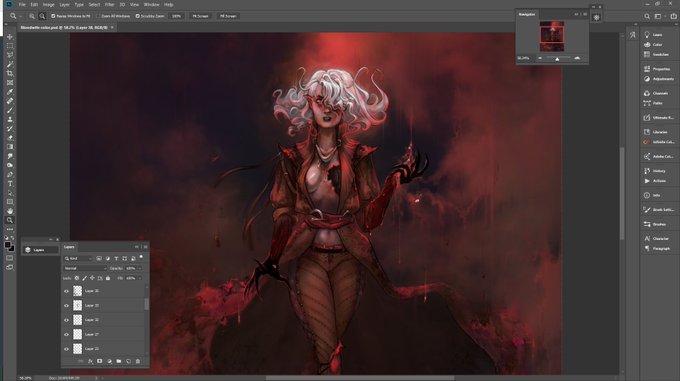The width and height of the screenshot is (680, 381).
Task: Select the Eyedropper tool
Action: tap(10, 92)
